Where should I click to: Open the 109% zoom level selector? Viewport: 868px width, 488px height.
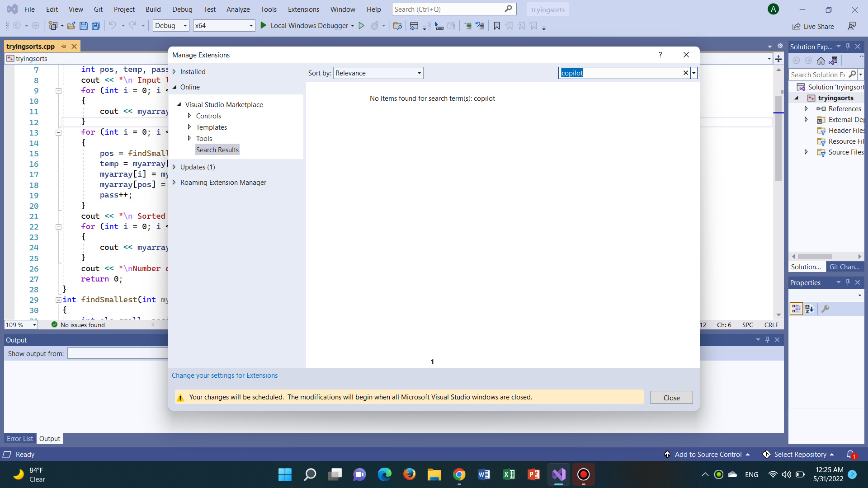click(x=20, y=324)
